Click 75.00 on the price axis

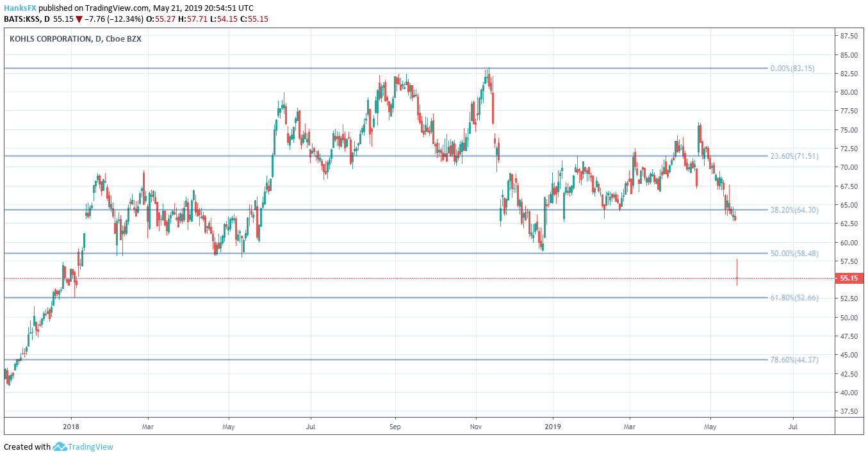(850, 130)
